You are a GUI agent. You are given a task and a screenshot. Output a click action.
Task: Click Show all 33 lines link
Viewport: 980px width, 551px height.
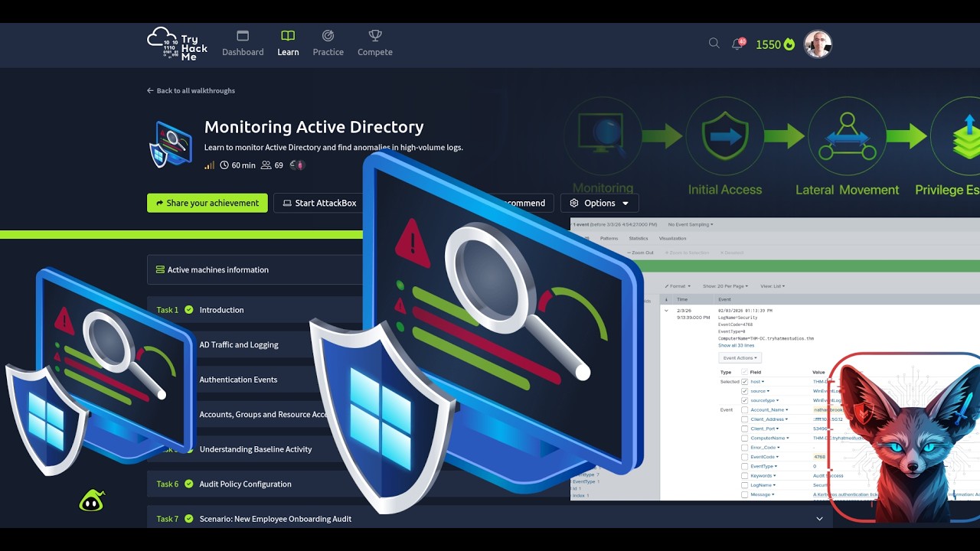click(x=736, y=345)
